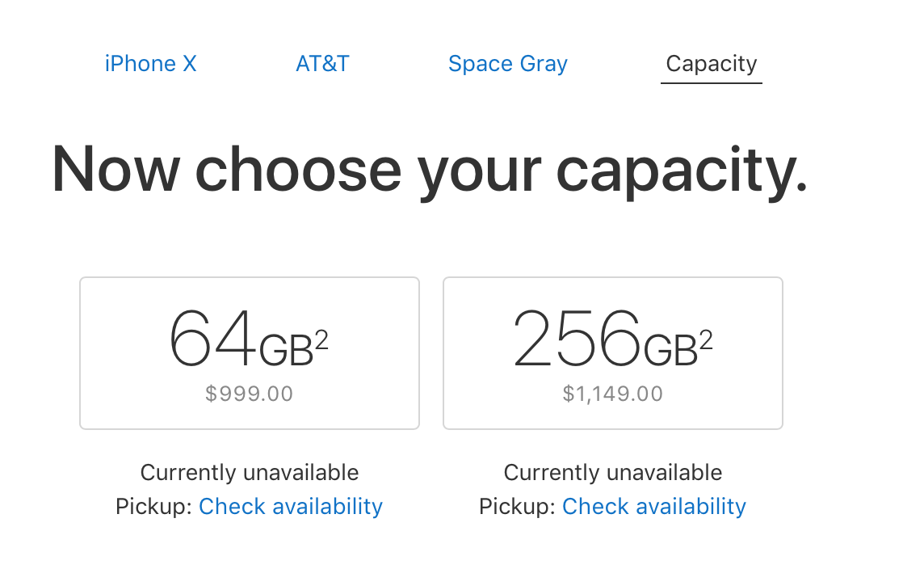Choose the 64GB capacity option card
Image resolution: width=924 pixels, height=569 pixels.
pos(250,353)
